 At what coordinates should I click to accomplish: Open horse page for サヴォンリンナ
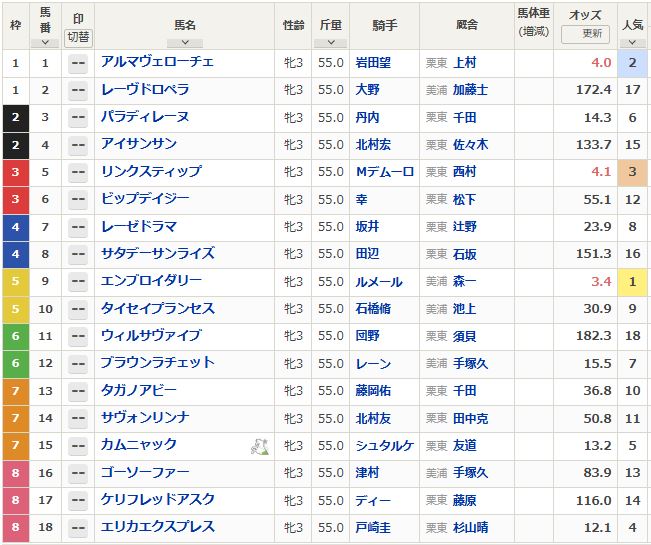[x=145, y=417]
